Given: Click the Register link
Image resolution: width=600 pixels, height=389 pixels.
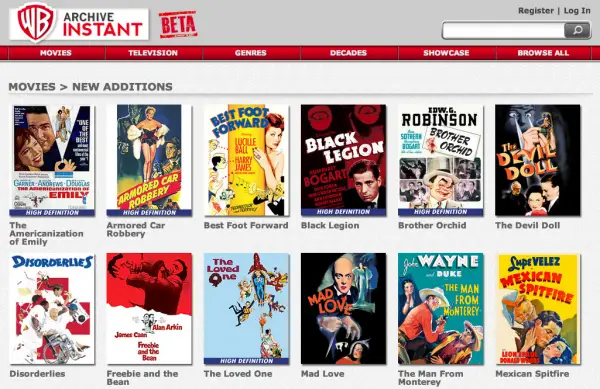Looking at the screenshot, I should (x=536, y=11).
